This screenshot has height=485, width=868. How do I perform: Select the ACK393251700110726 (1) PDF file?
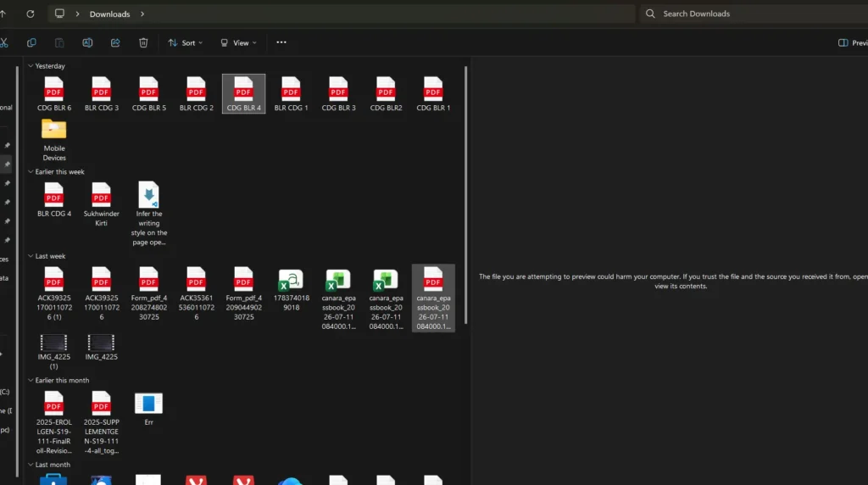(x=54, y=293)
